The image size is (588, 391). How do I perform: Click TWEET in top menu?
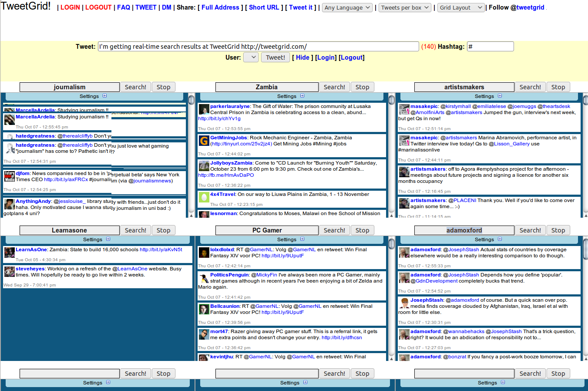[146, 7]
